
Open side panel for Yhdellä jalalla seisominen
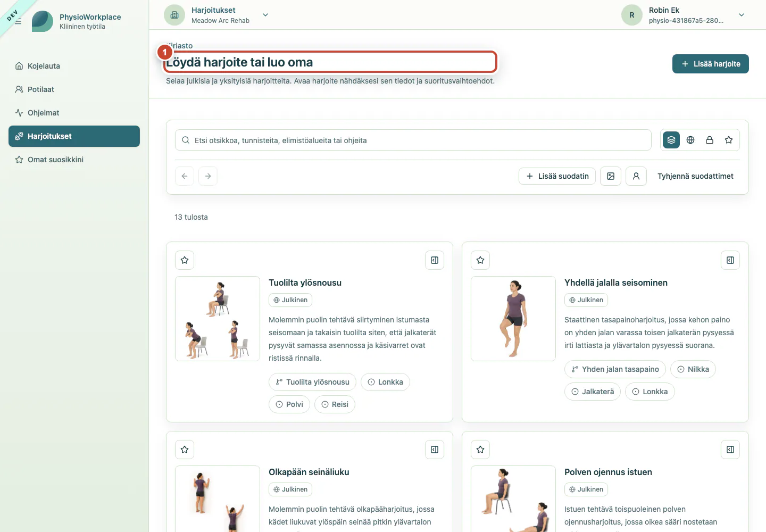coord(730,260)
